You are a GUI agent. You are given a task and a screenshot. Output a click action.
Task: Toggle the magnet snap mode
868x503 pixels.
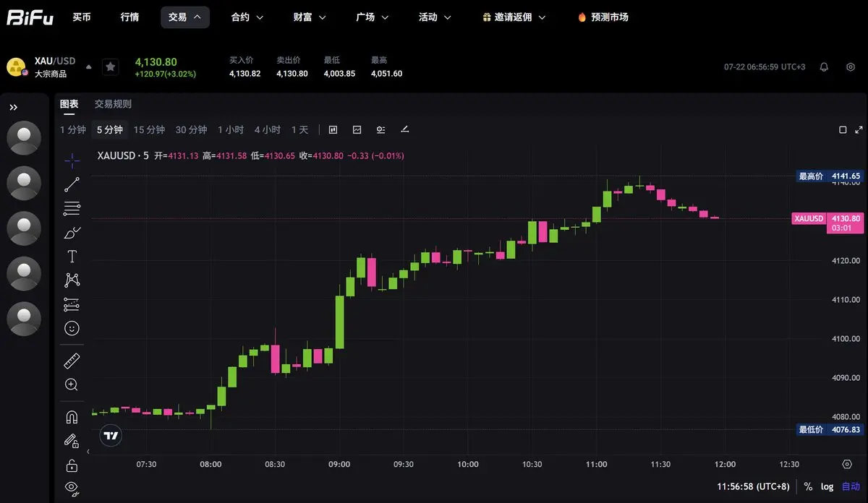pyautogui.click(x=72, y=417)
